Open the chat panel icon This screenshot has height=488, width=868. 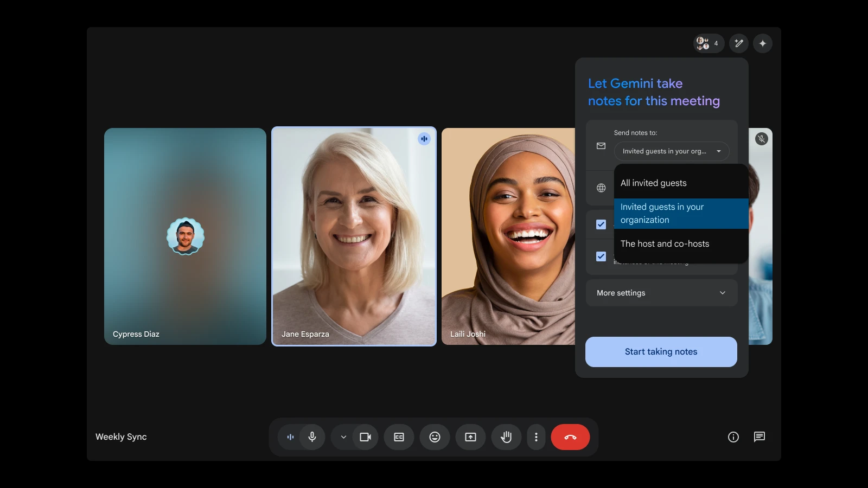click(759, 437)
